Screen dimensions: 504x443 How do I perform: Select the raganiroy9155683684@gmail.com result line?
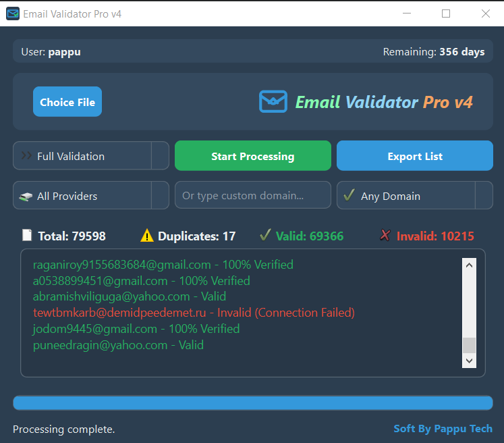[x=163, y=265]
